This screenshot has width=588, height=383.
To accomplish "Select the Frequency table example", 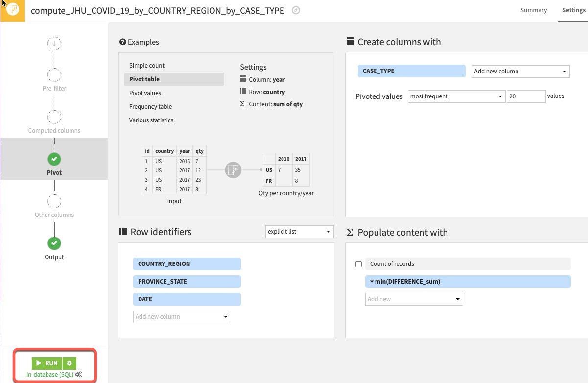I will pyautogui.click(x=150, y=107).
